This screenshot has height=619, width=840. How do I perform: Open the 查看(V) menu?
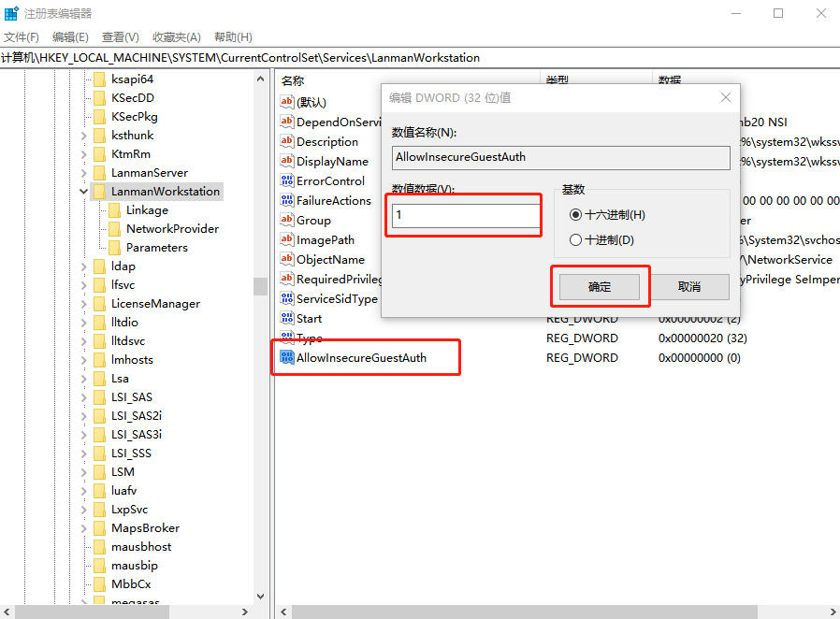[x=121, y=37]
